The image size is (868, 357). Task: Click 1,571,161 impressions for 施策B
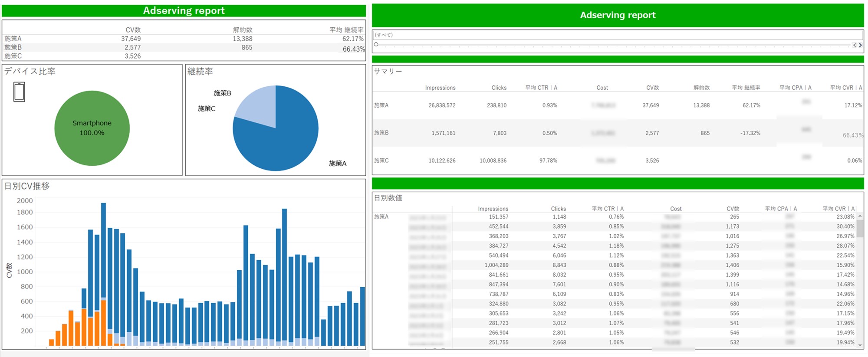(443, 133)
